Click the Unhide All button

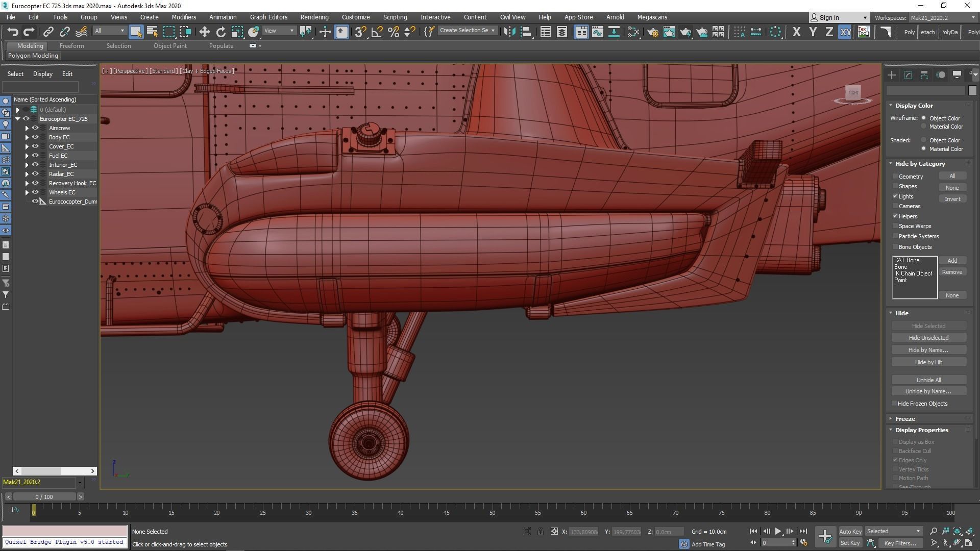[928, 380]
